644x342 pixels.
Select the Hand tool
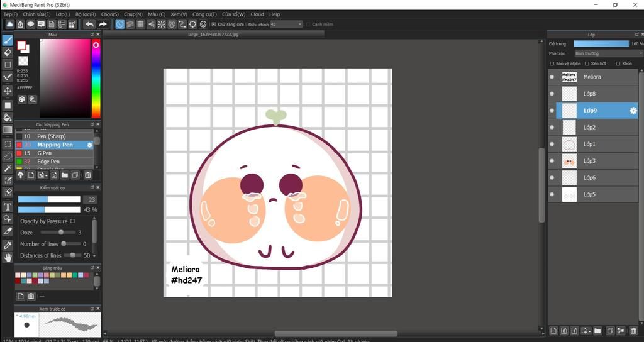point(8,257)
